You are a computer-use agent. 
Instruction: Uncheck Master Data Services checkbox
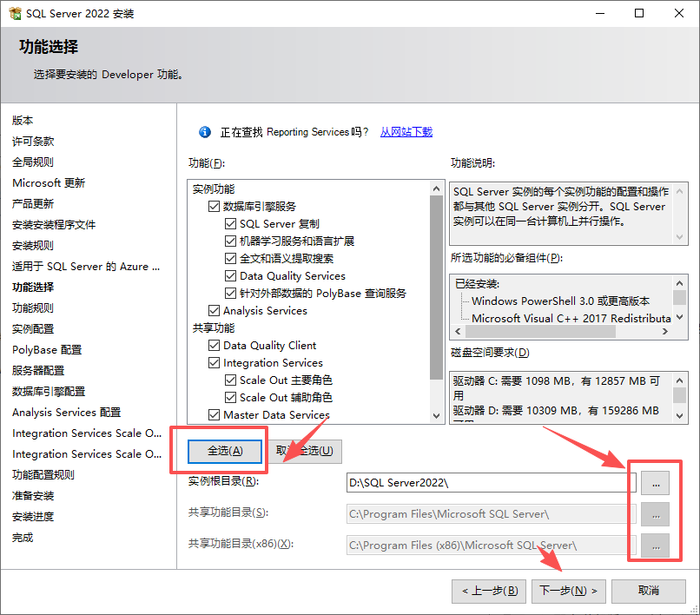coord(214,415)
